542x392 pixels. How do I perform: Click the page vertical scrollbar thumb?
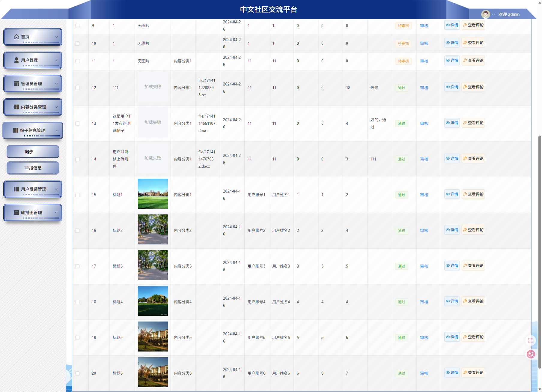tap(540, 252)
